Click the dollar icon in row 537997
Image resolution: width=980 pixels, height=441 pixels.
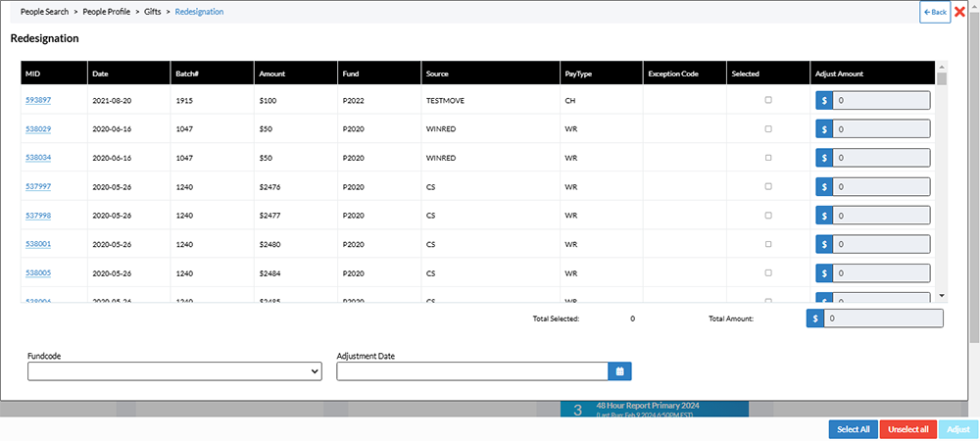tap(824, 187)
